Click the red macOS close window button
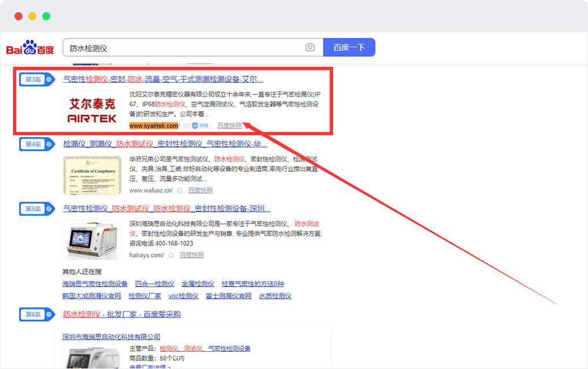The image size is (588, 369). [19, 16]
